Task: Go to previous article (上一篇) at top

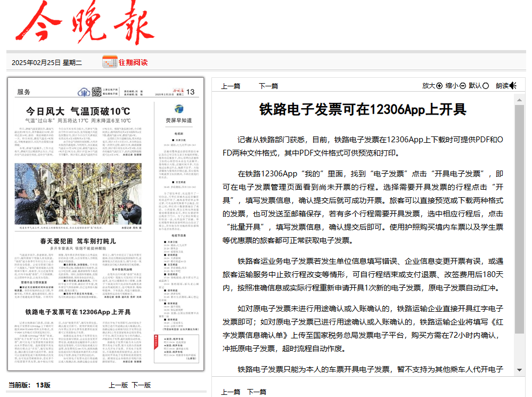Action: coord(231,86)
